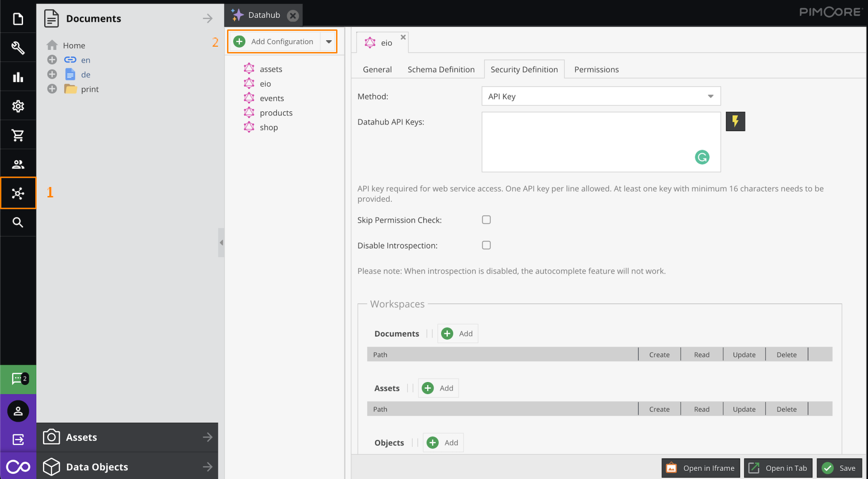
Task: Open the Ecommerce shopping cart menu
Action: click(18, 135)
